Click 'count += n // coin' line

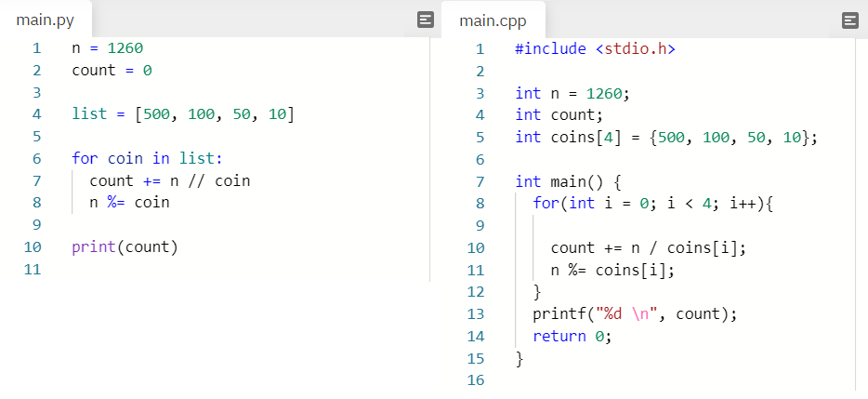tap(170, 181)
